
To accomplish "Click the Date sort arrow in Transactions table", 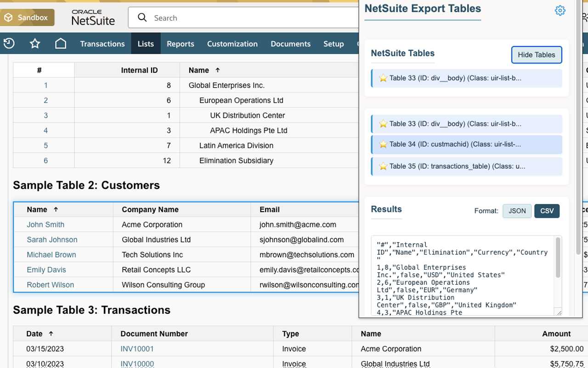I will 51,333.
